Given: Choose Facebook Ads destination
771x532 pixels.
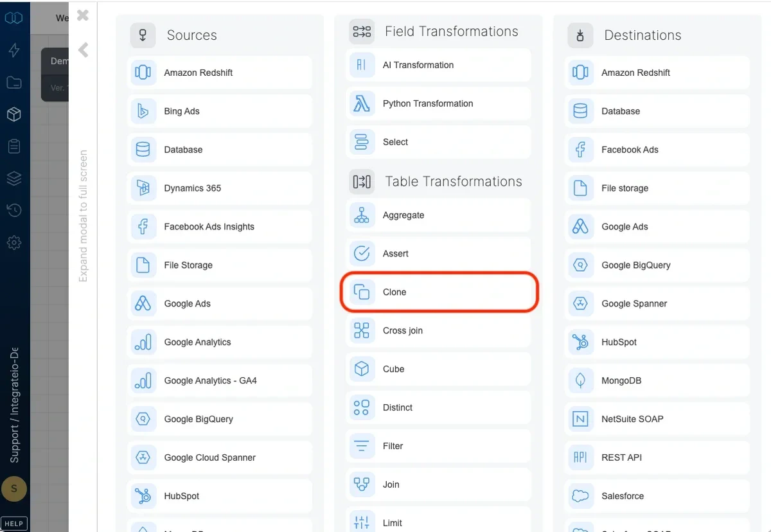Looking at the screenshot, I should tap(657, 150).
